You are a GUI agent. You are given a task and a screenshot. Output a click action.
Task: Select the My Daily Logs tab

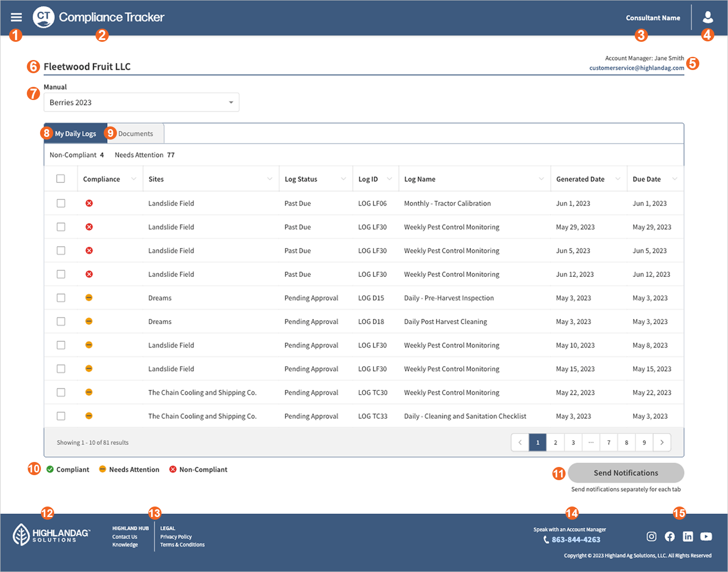click(x=75, y=133)
